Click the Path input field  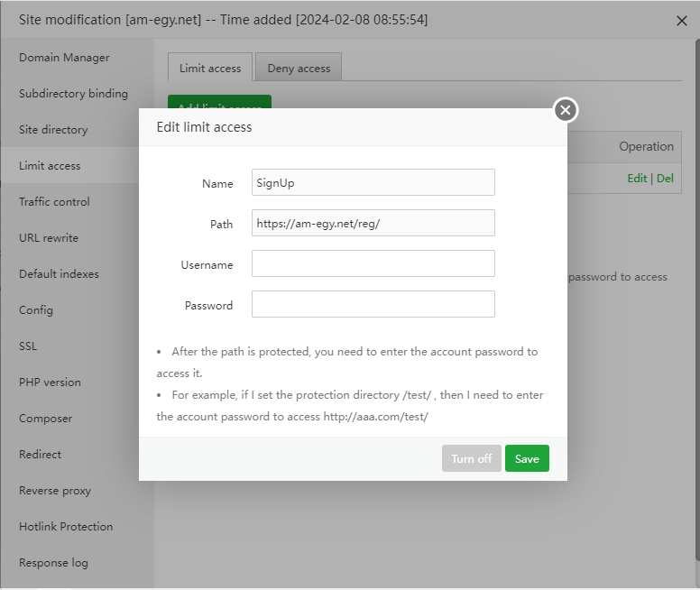pyautogui.click(x=373, y=223)
